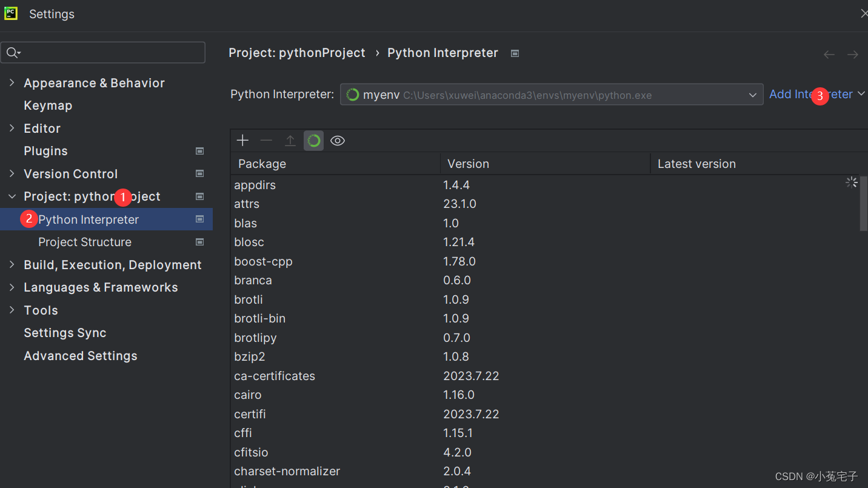The width and height of the screenshot is (868, 488).
Task: Select the branca package row
Action: click(546, 281)
